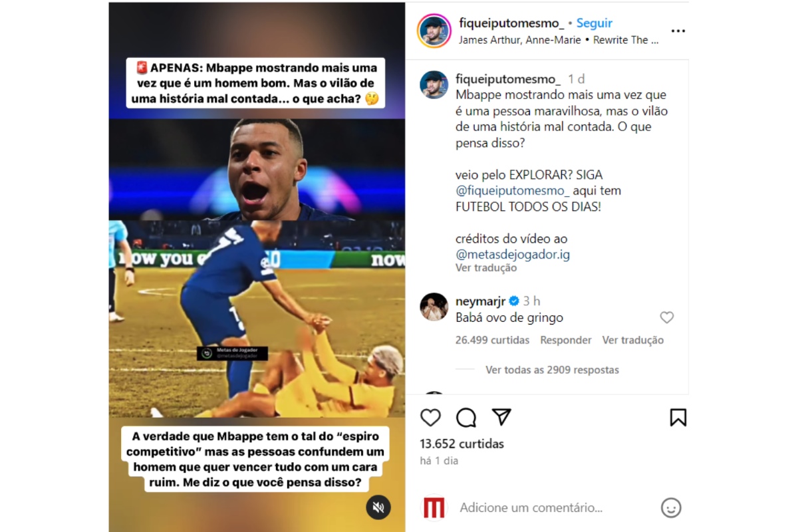This screenshot has height=532, width=798.
Task: Click Responder under neymarjr's comment
Action: (566, 340)
